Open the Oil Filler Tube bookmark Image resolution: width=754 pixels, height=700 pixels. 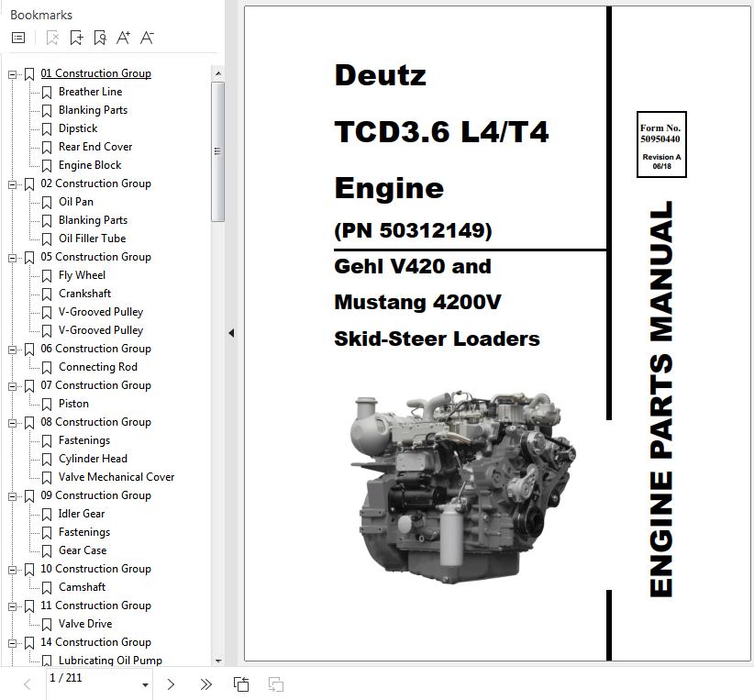[x=93, y=239]
